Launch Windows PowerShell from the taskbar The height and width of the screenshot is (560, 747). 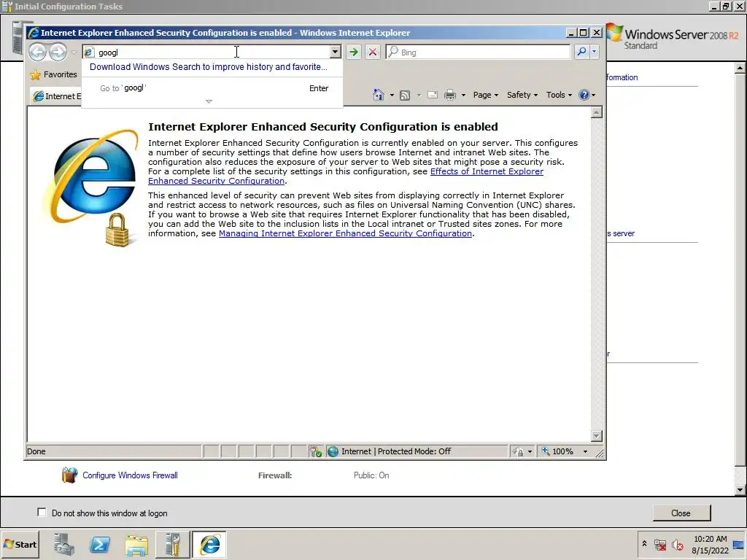100,544
